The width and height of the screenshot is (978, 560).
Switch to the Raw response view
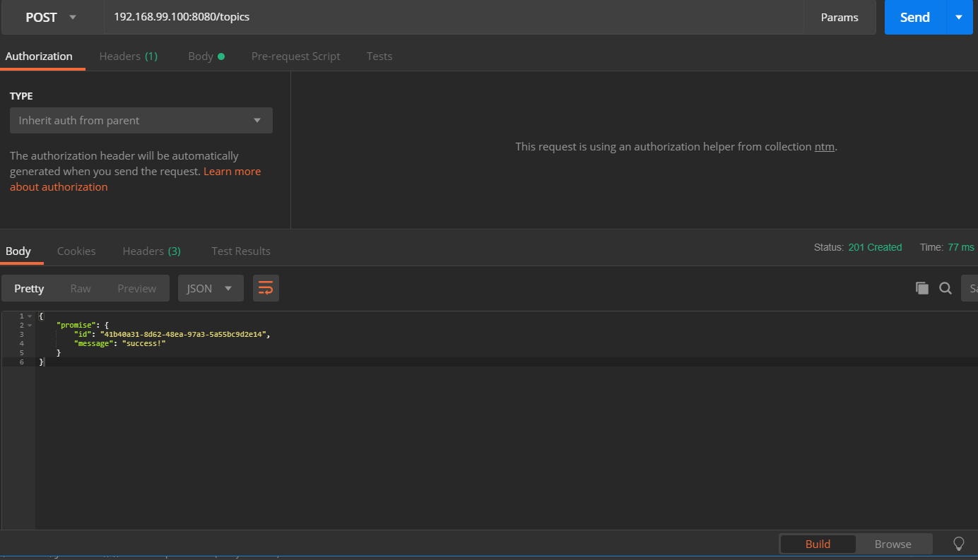pyautogui.click(x=81, y=288)
